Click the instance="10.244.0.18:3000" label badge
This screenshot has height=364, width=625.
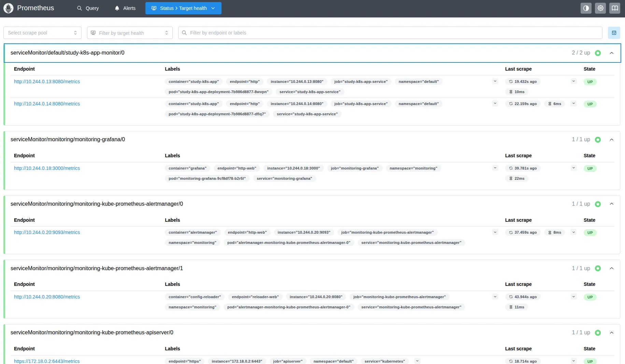294,168
